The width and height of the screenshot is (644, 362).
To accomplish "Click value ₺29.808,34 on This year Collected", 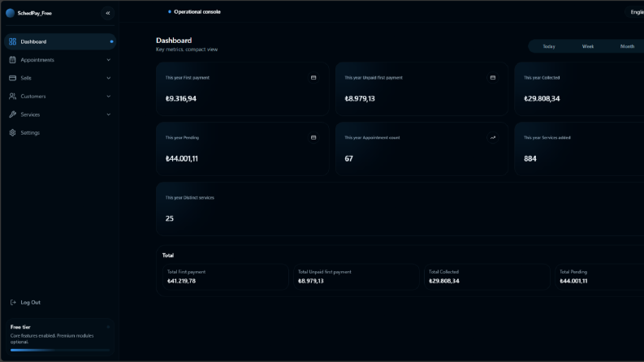I will pos(542,98).
